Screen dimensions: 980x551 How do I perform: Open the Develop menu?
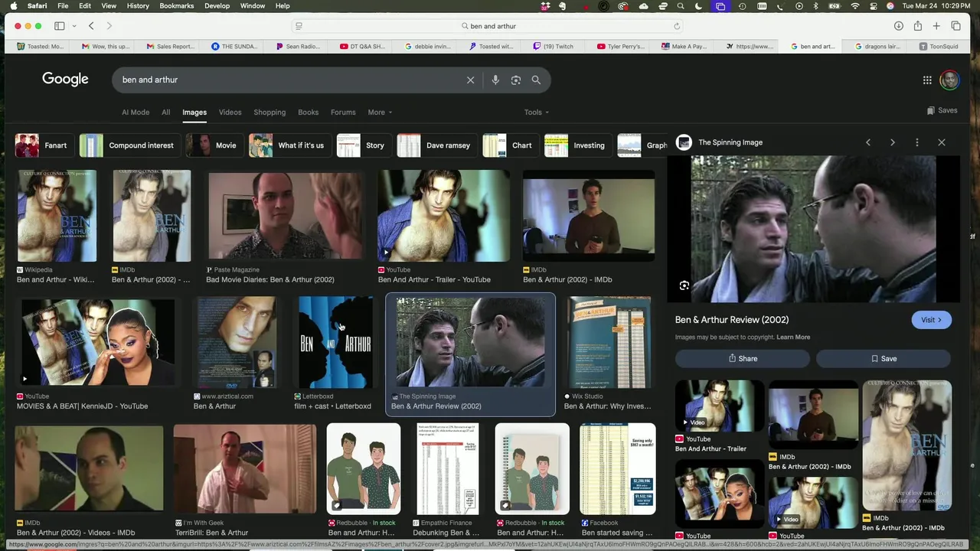pos(217,6)
